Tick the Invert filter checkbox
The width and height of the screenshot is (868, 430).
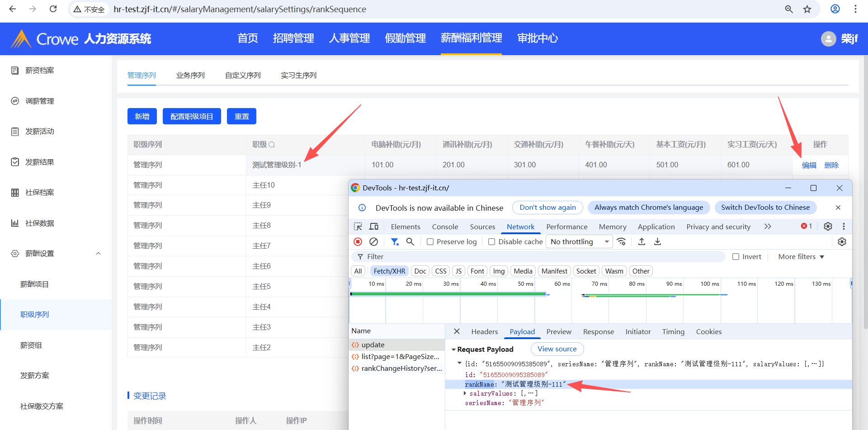736,257
